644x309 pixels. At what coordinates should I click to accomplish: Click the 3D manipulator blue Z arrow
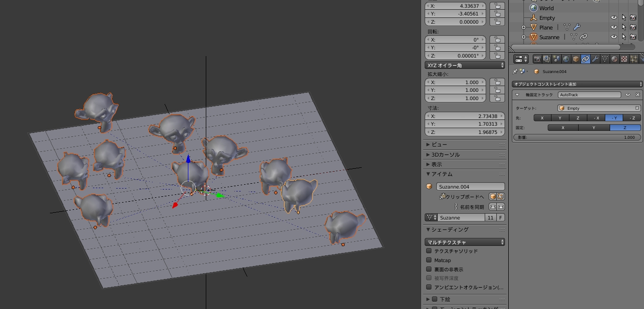click(x=188, y=159)
